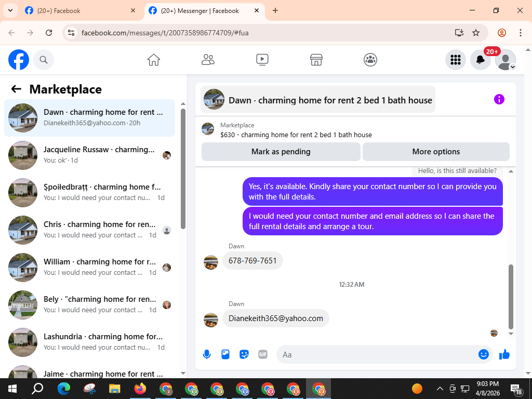Image resolution: width=532 pixels, height=399 pixels.
Task: Open the Friends icon in top navigation
Action: (208, 60)
